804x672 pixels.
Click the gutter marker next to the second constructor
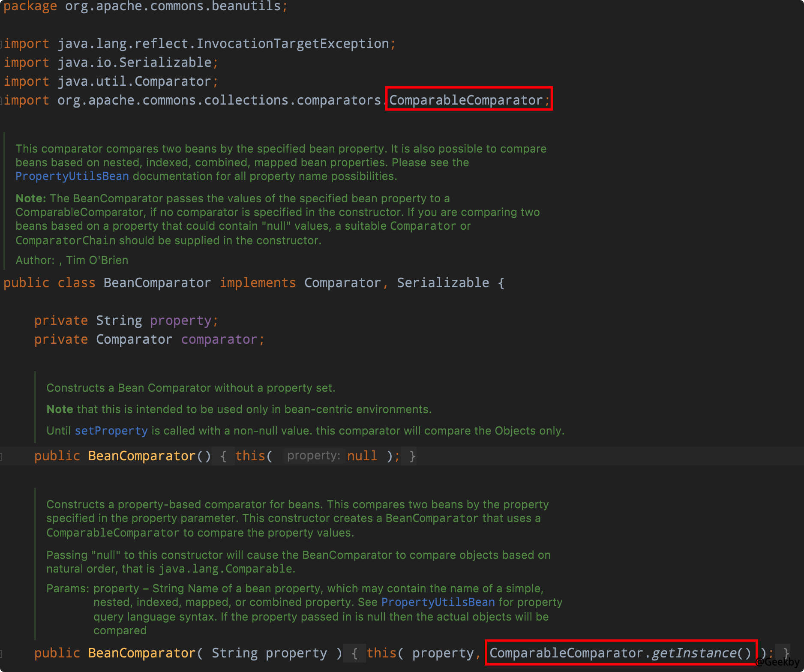click(x=3, y=653)
